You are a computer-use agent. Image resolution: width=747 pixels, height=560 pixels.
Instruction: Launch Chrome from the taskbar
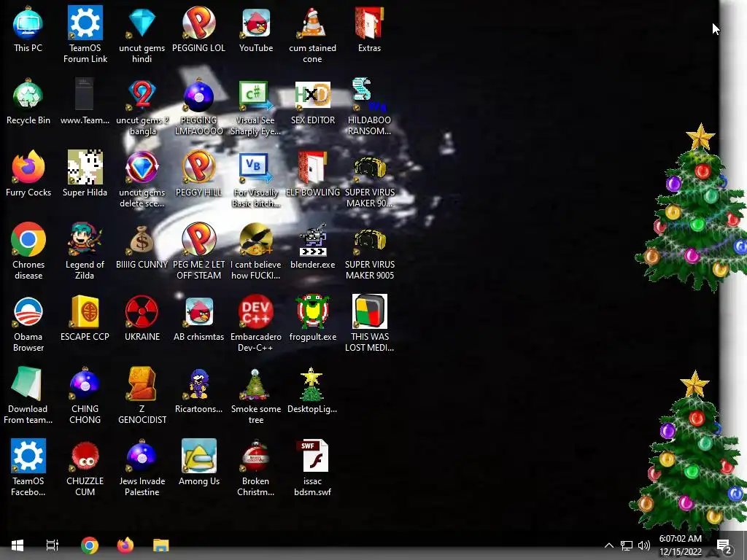point(90,545)
